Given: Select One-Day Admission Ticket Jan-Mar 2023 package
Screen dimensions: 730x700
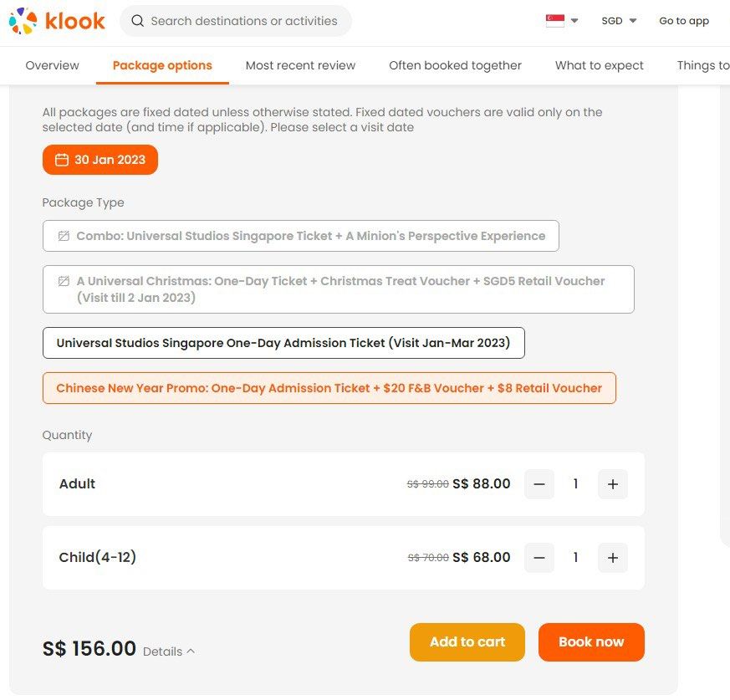Looking at the screenshot, I should coord(283,343).
